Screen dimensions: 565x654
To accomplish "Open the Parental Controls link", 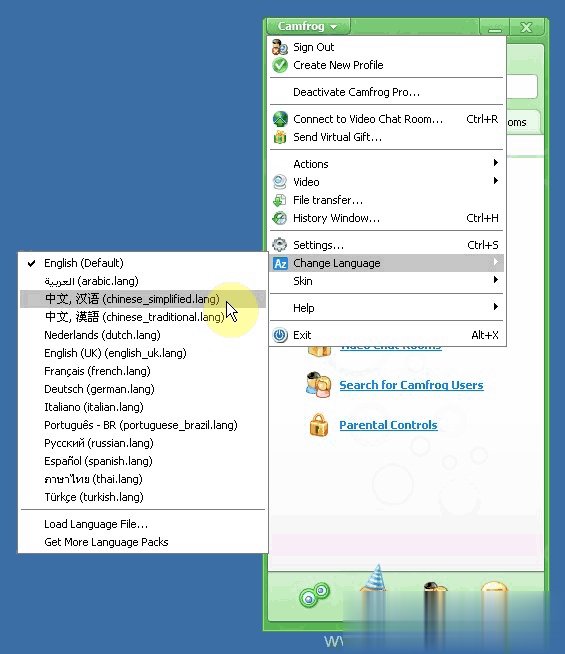I will [388, 425].
